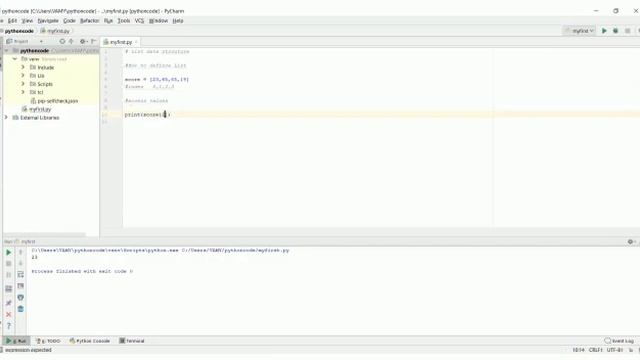The width and height of the screenshot is (640, 360).
Task: Toggle Scroll to End in Run console
Action: [20, 286]
